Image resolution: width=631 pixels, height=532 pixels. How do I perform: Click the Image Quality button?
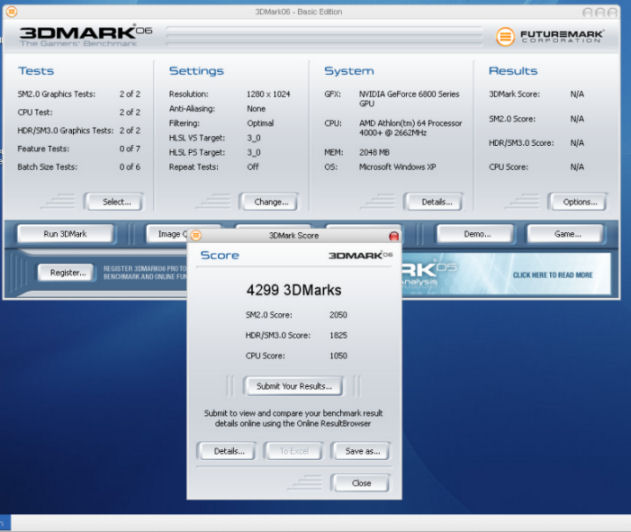[168, 233]
